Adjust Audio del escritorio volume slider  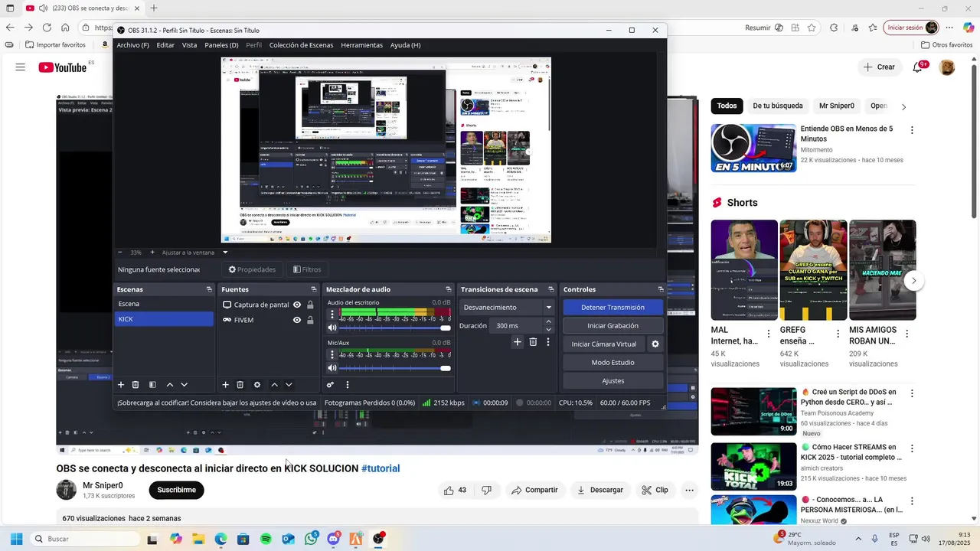(395, 328)
